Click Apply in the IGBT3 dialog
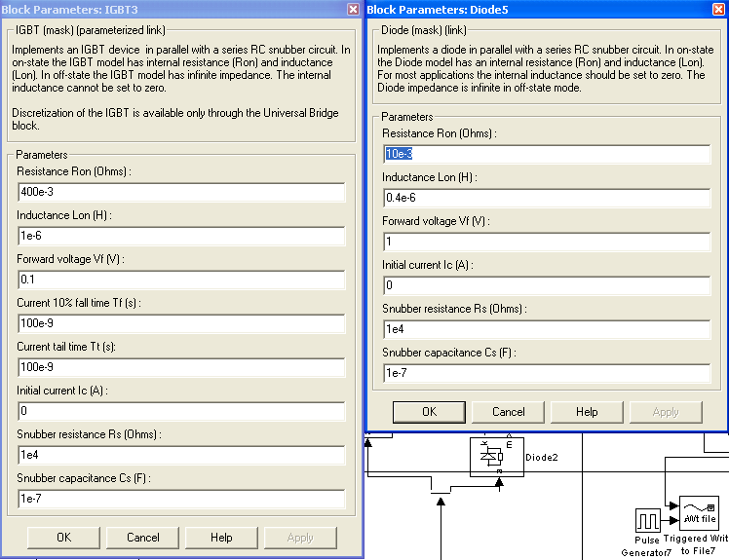Viewport: 729px width, 560px height. [300, 538]
